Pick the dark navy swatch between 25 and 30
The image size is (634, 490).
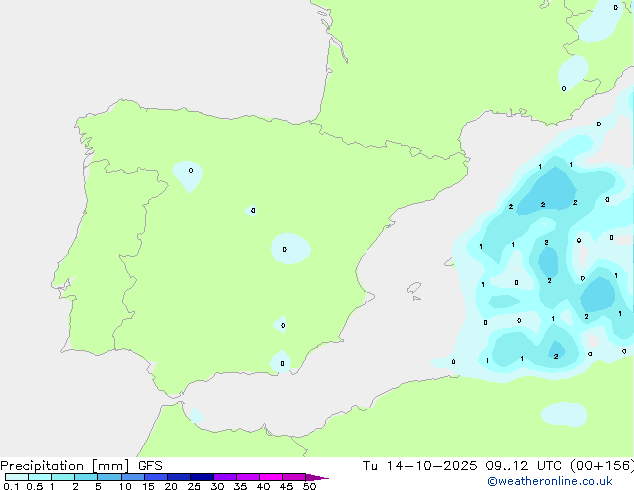(x=202, y=477)
